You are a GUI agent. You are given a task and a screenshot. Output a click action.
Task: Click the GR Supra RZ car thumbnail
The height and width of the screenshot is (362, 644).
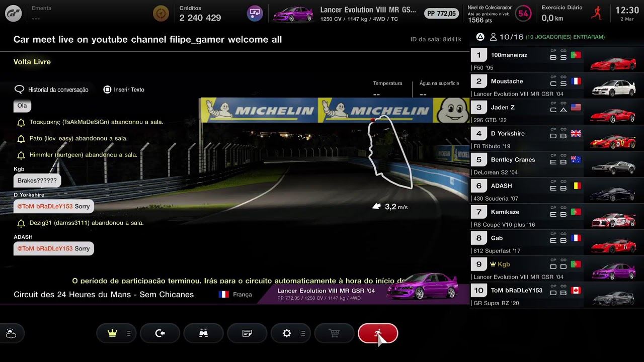pyautogui.click(x=613, y=299)
